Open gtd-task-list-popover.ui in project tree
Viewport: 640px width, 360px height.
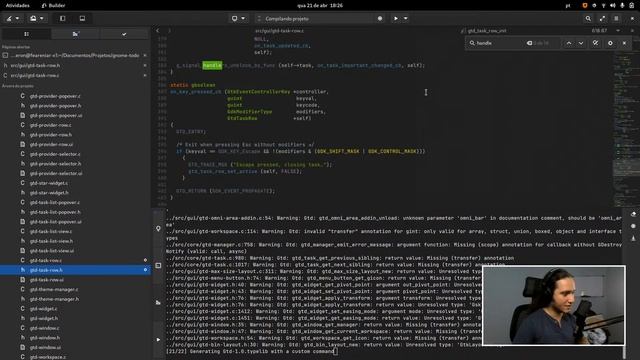(56, 222)
